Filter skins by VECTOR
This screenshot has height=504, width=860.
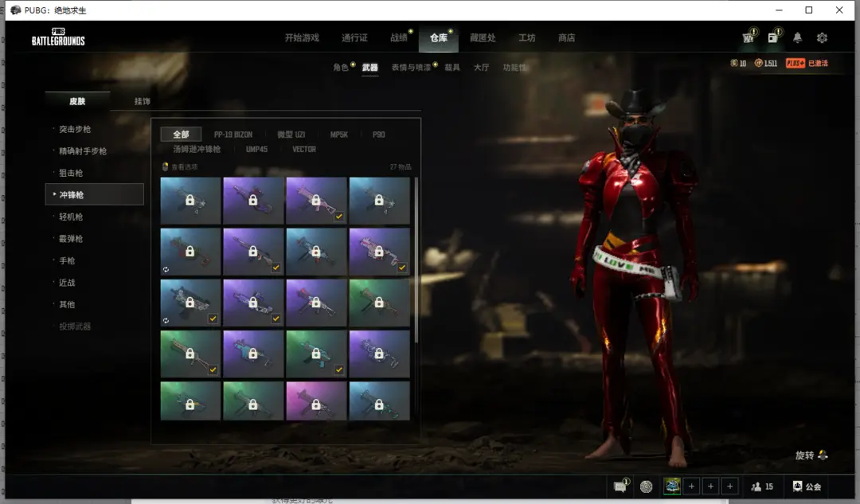304,149
